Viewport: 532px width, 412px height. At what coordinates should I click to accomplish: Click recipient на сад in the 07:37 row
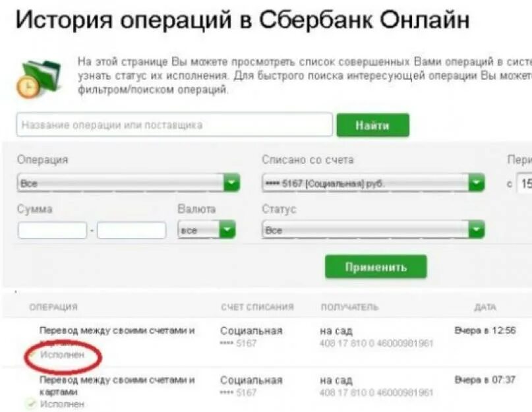336,380
